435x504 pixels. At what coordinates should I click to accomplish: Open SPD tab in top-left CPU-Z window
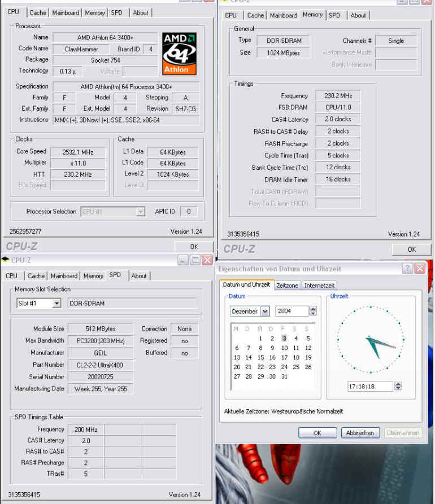point(116,13)
